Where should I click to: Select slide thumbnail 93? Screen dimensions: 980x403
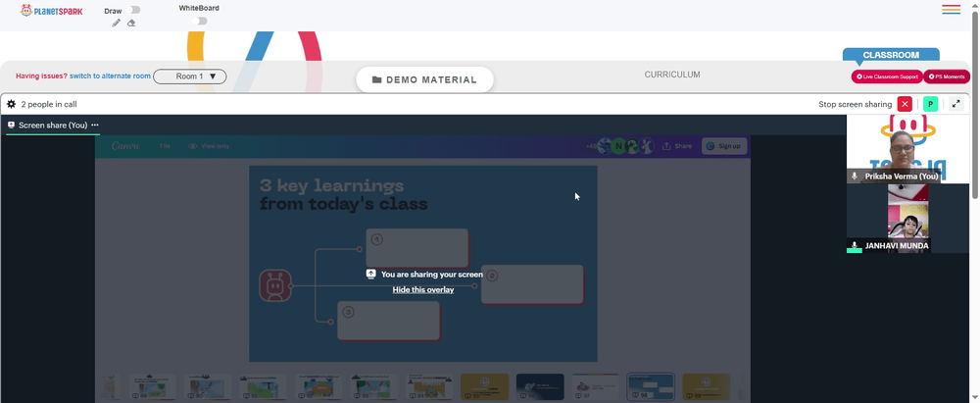tap(373, 387)
